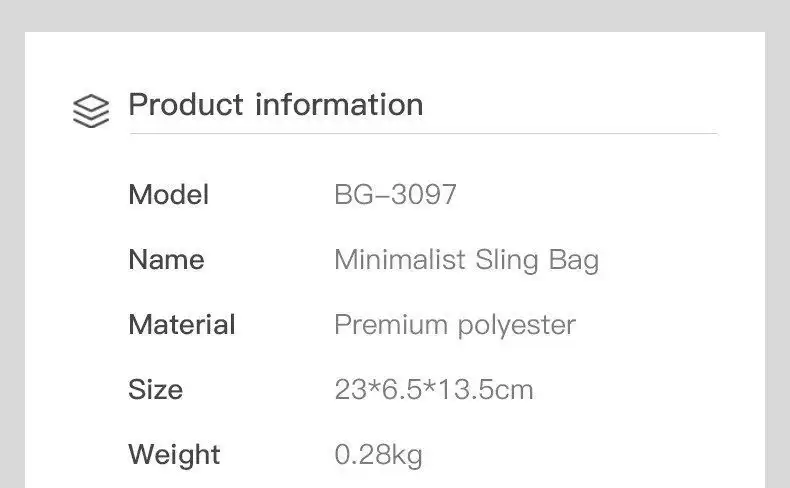
Task: Click the "23" length in size value
Action: [x=348, y=390]
